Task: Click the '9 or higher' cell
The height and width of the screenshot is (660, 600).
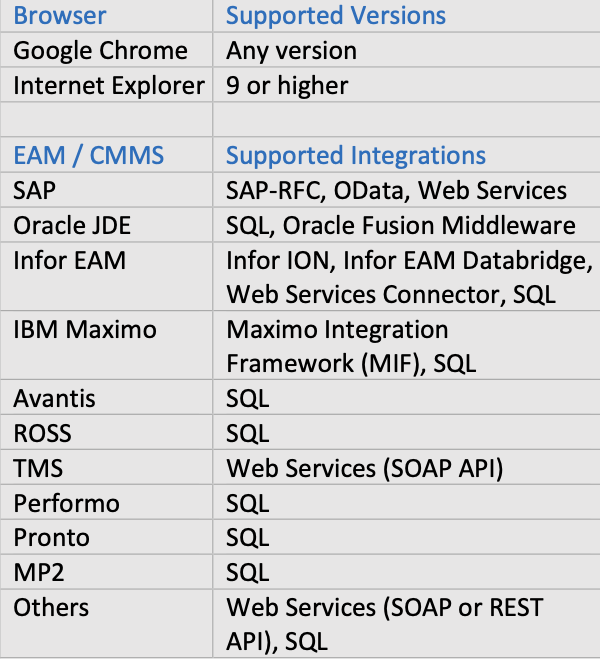Action: tap(287, 86)
